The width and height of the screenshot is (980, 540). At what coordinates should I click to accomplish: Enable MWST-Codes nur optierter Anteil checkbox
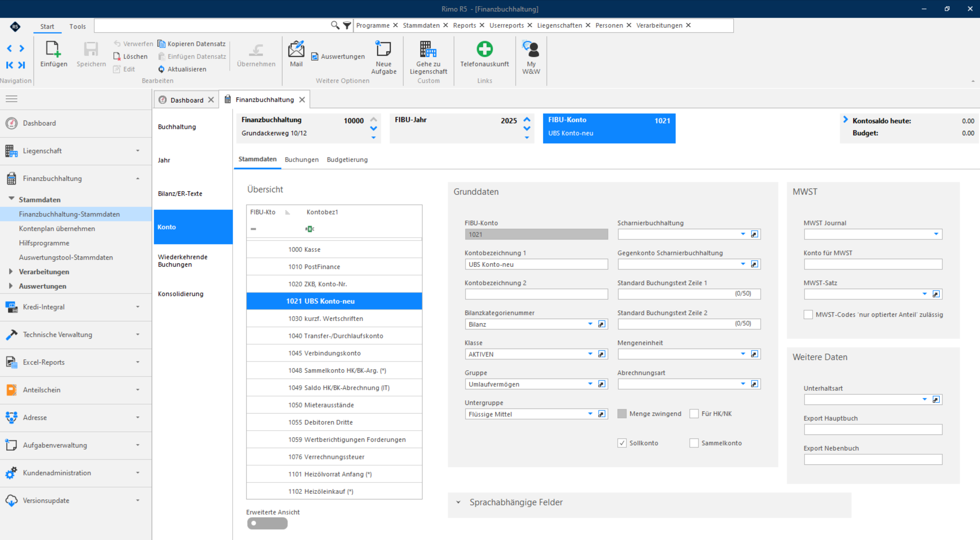tap(808, 314)
